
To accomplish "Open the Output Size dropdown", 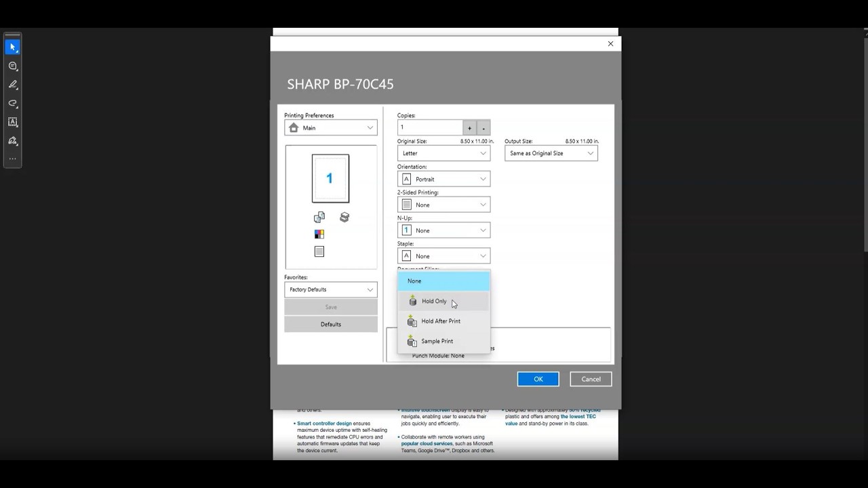I will [551, 153].
